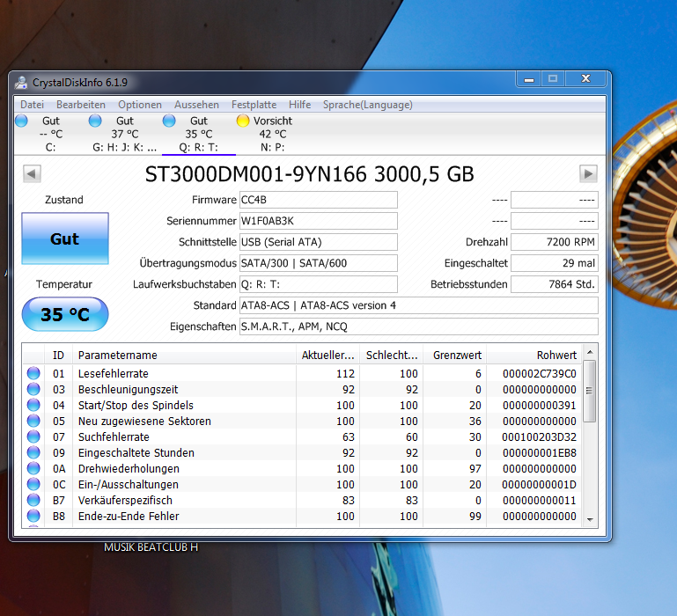
Task: Click the Eingeschaltet value 29 mal
Action: [555, 263]
